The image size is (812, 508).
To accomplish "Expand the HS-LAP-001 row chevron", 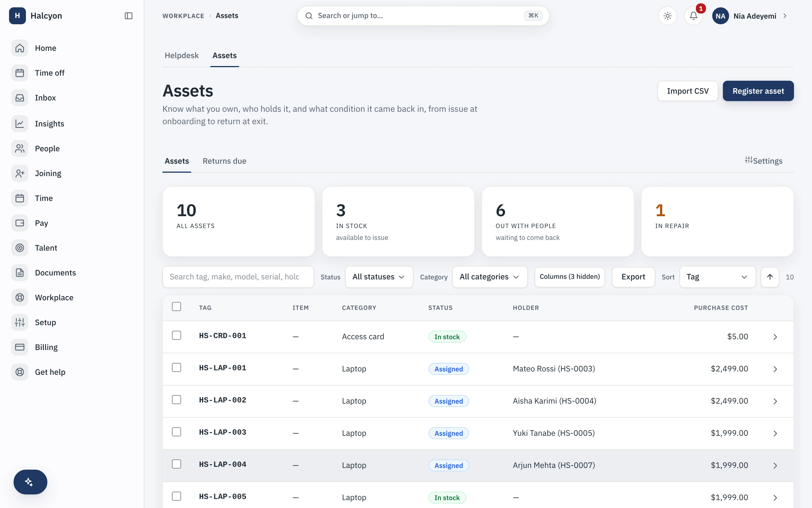I will pyautogui.click(x=775, y=369).
